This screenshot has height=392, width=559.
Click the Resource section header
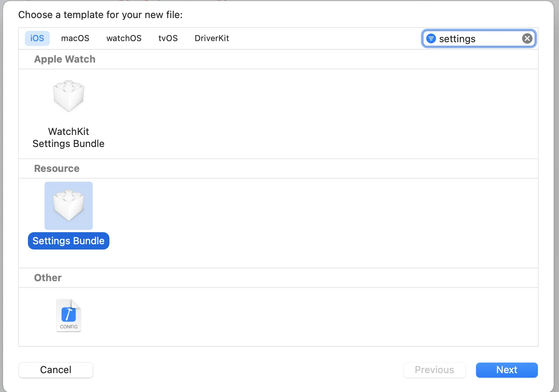tap(57, 168)
